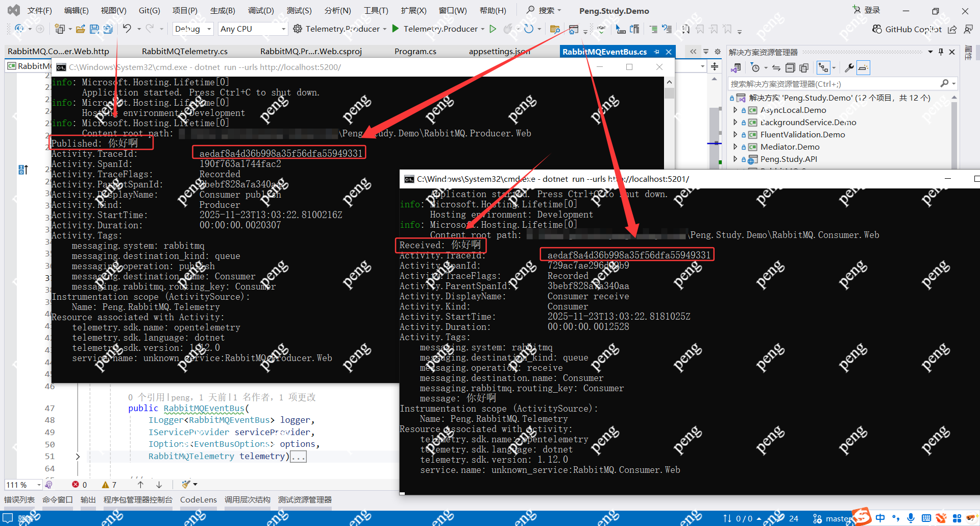Expand the BackgroundService.Demo project node
This screenshot has width=980, height=526.
(x=735, y=122)
